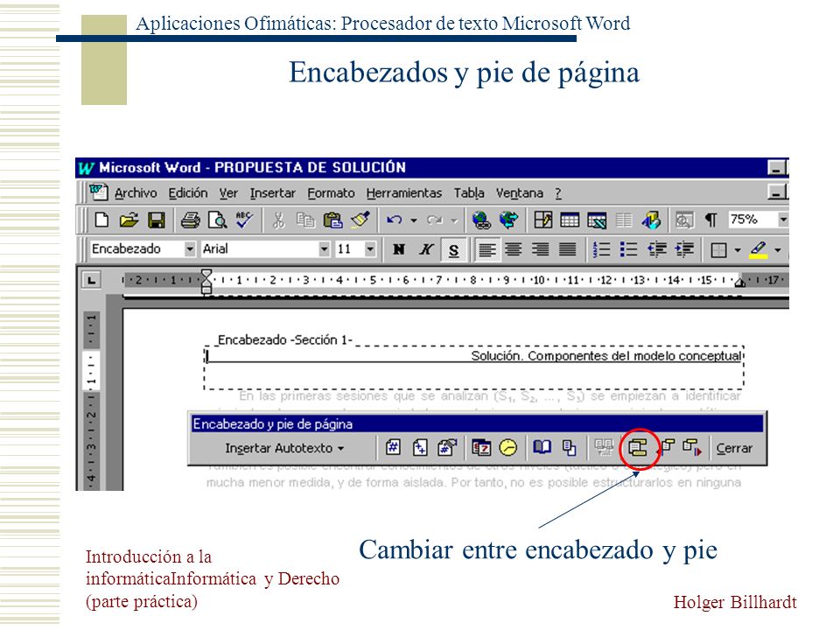Open the Encabezado style dropdown
Viewport: 840px width, 630px height.
tap(190, 249)
